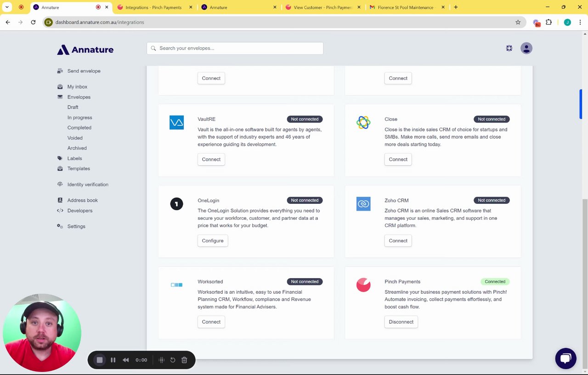The height and width of the screenshot is (375, 588).
Task: Click the Annature logo
Action: tap(85, 50)
